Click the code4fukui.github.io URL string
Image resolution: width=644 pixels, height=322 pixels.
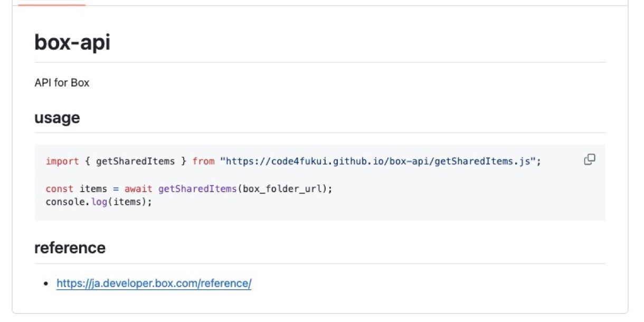click(x=381, y=162)
